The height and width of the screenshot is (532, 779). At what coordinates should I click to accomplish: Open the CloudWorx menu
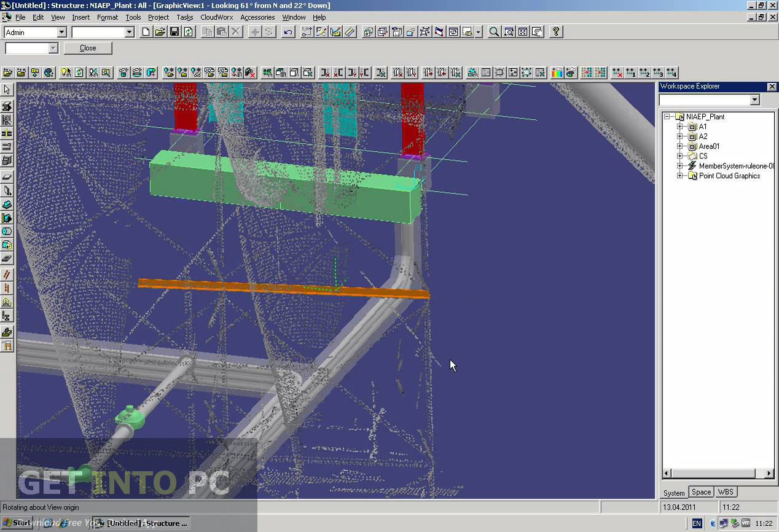click(216, 17)
